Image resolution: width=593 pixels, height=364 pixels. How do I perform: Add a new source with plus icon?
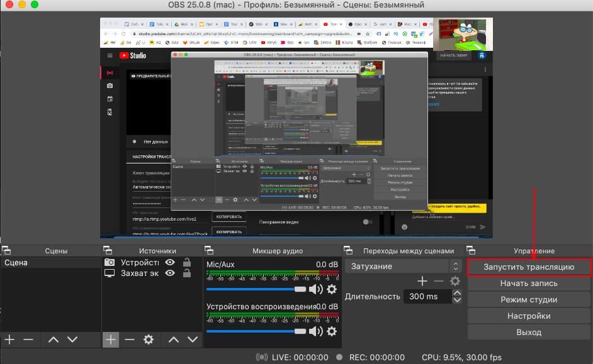[x=110, y=339]
